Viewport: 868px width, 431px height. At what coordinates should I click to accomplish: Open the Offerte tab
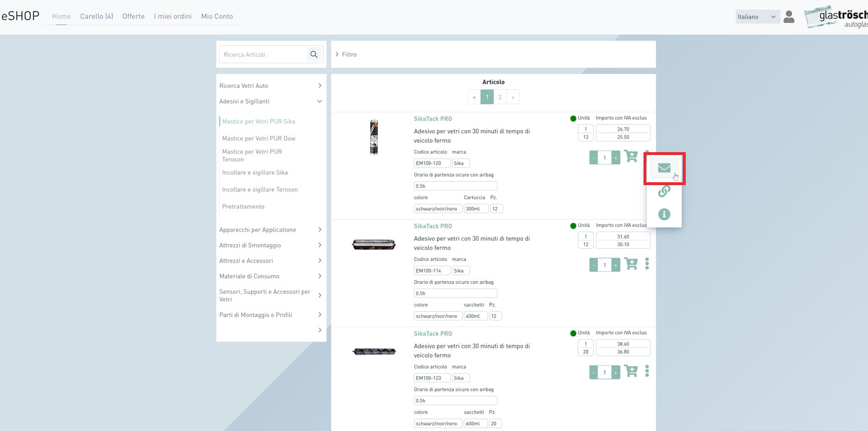(x=134, y=16)
